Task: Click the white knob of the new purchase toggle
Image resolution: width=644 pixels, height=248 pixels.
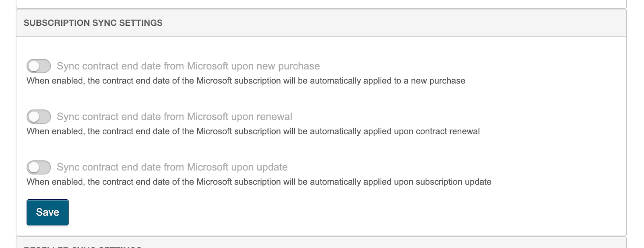Action: click(x=34, y=66)
